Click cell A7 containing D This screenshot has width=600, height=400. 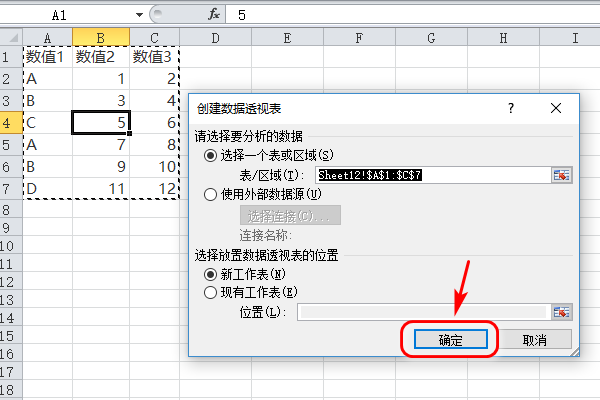[x=47, y=189]
